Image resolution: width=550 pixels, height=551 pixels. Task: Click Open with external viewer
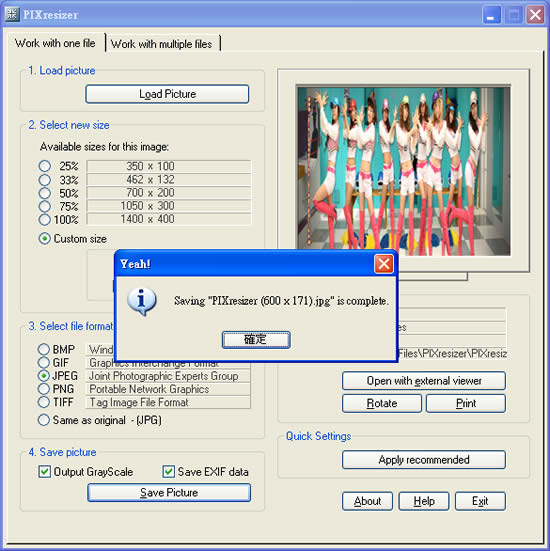point(424,381)
